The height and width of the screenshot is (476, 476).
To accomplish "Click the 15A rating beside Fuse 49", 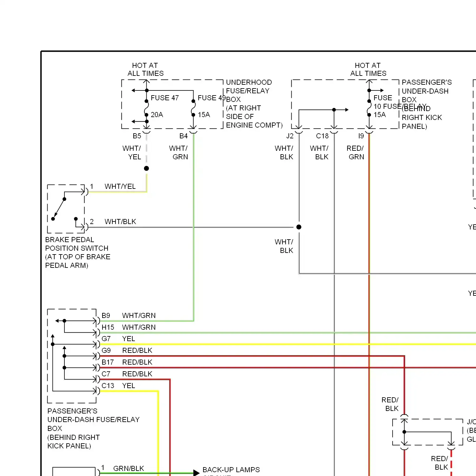I will pos(204,115).
